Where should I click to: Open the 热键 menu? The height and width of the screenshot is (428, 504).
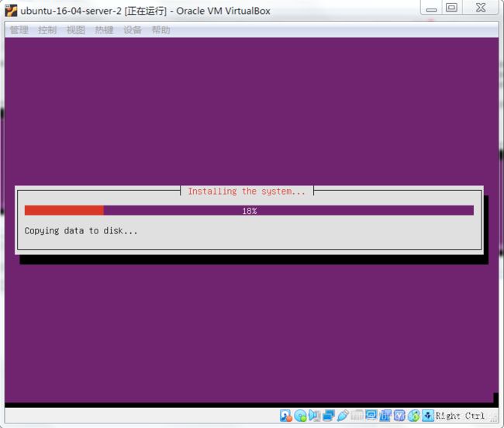(x=104, y=30)
